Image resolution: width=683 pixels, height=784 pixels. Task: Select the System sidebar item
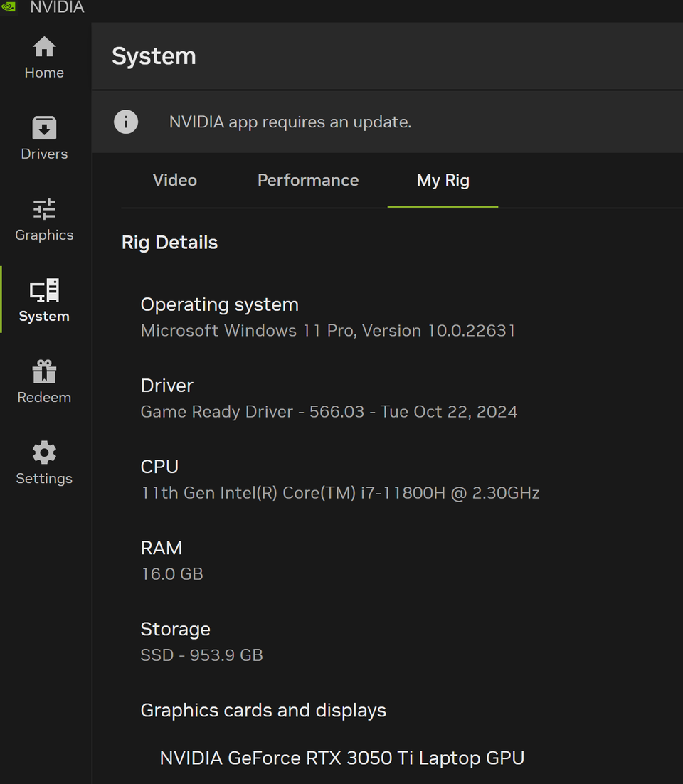[x=44, y=301]
